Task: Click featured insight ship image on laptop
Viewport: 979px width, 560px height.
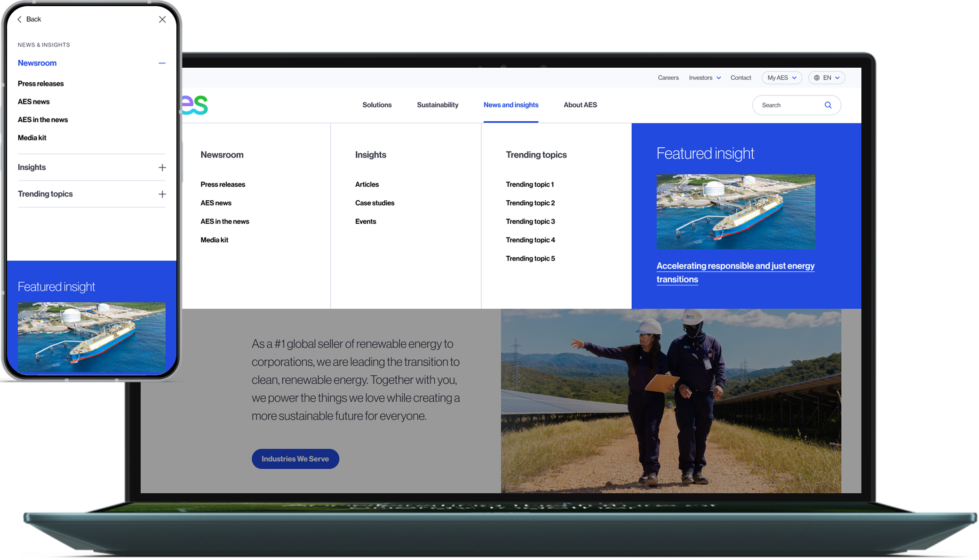Action: tap(736, 212)
